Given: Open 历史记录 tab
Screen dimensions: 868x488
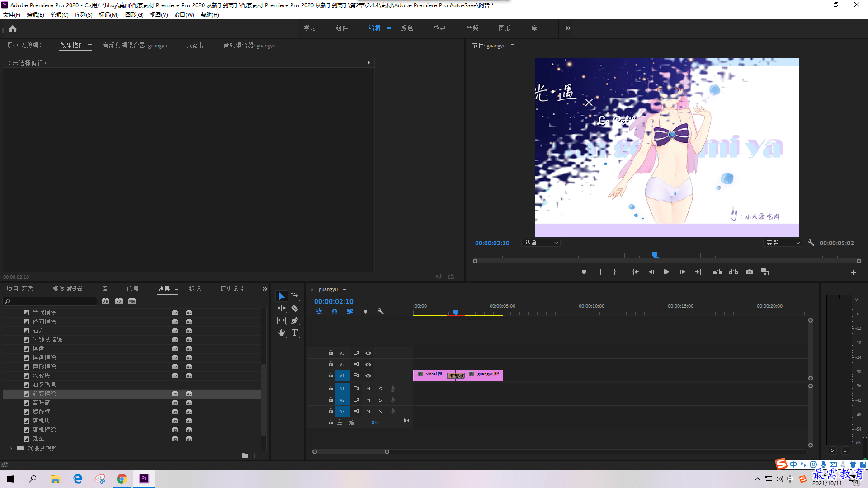Looking at the screenshot, I should tap(232, 289).
